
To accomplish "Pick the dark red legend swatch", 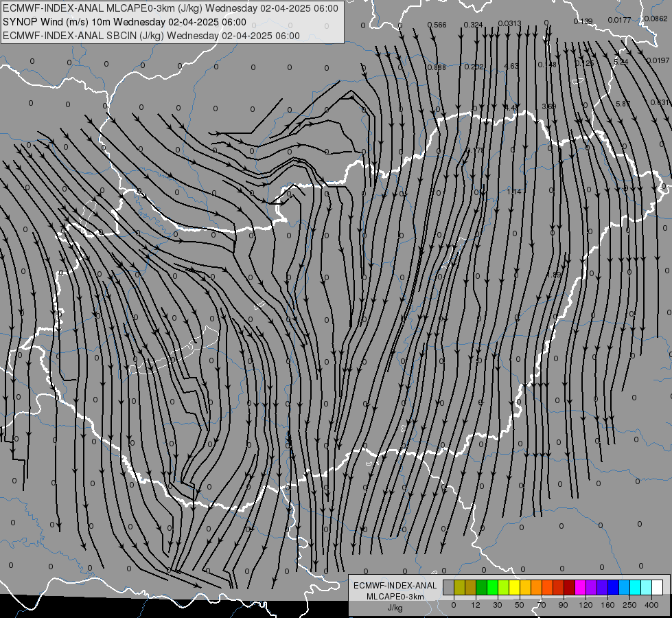I will pyautogui.click(x=569, y=587).
